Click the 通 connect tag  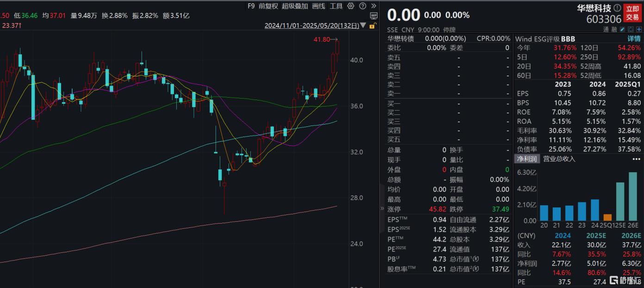tap(606, 30)
